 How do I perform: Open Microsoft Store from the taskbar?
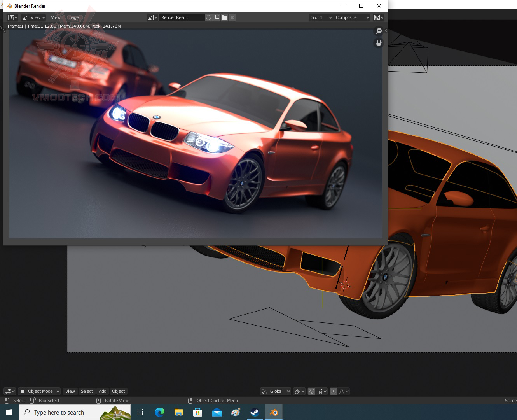pyautogui.click(x=197, y=412)
